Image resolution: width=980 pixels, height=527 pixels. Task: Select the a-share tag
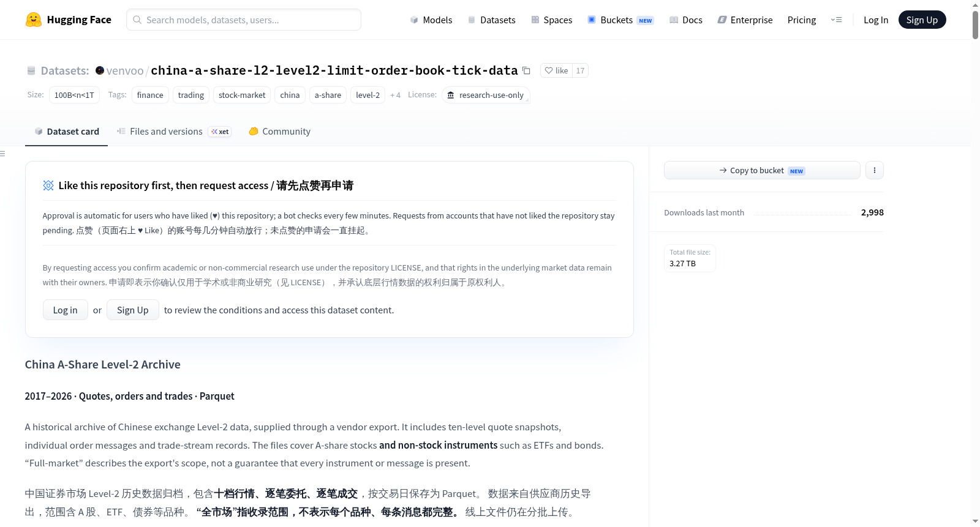point(328,95)
